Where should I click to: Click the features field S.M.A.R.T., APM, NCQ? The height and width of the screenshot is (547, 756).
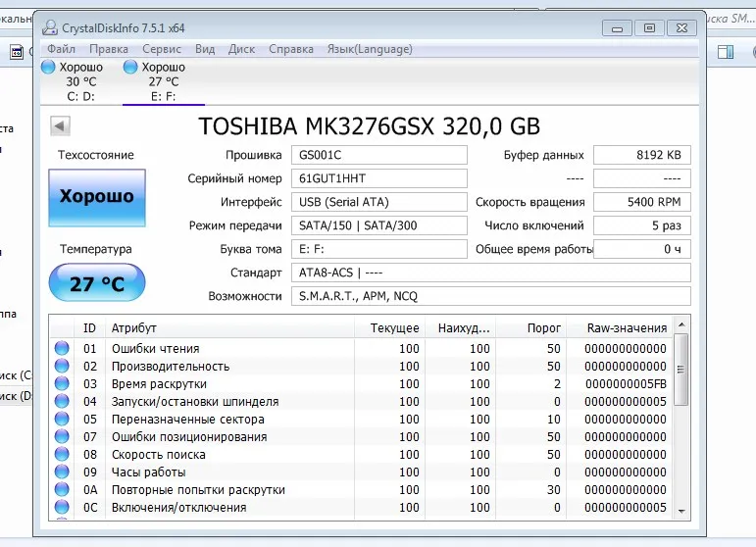tap(491, 296)
